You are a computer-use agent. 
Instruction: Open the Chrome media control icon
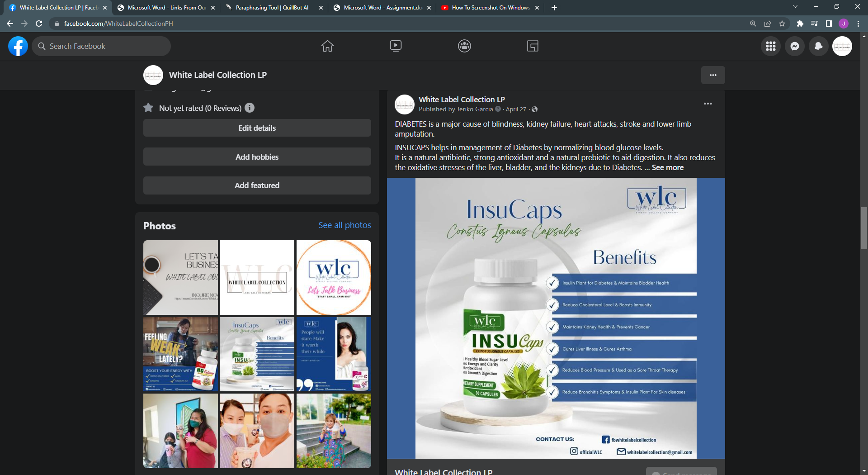814,24
